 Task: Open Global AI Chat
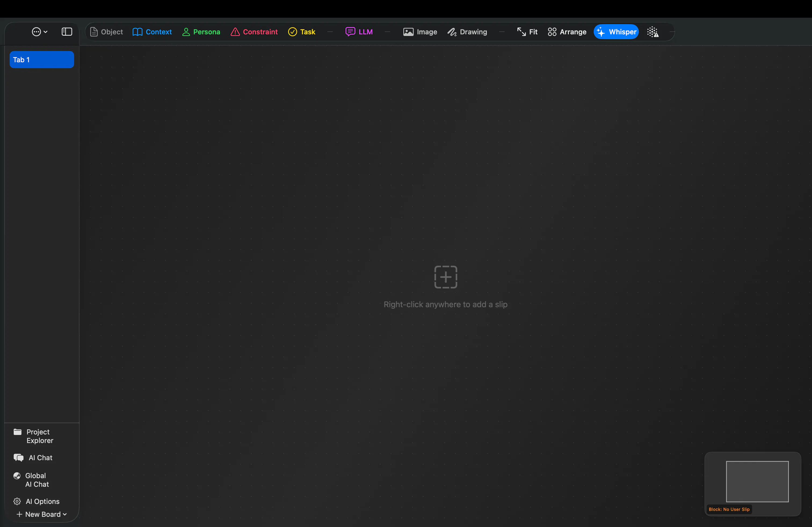(x=31, y=480)
